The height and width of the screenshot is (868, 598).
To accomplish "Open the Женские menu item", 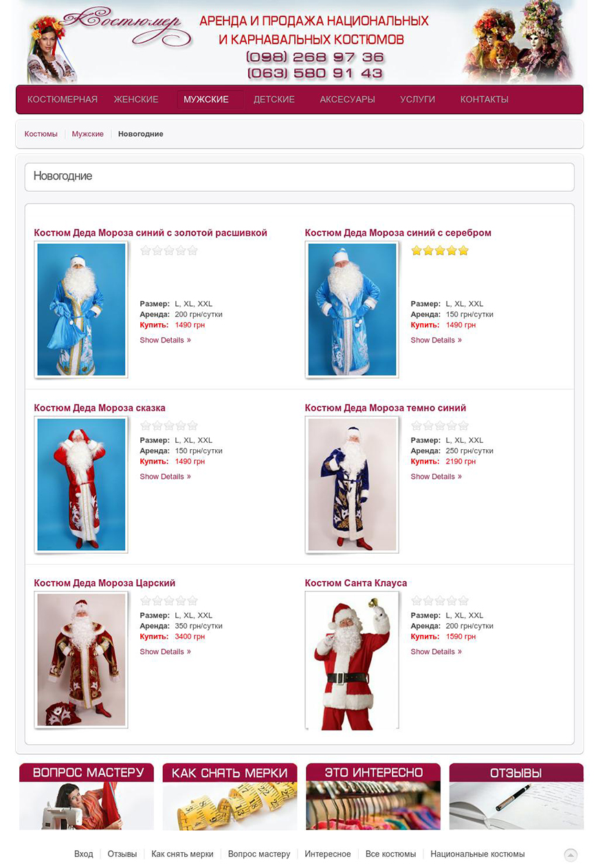I will [136, 100].
